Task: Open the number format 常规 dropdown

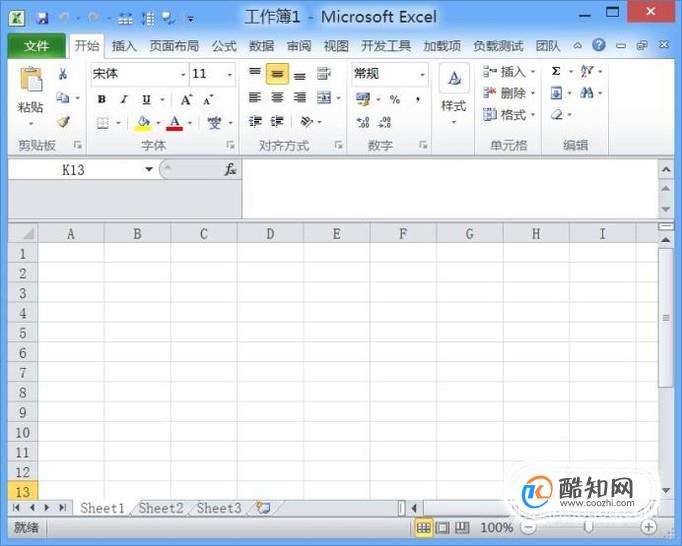Action: click(422, 74)
